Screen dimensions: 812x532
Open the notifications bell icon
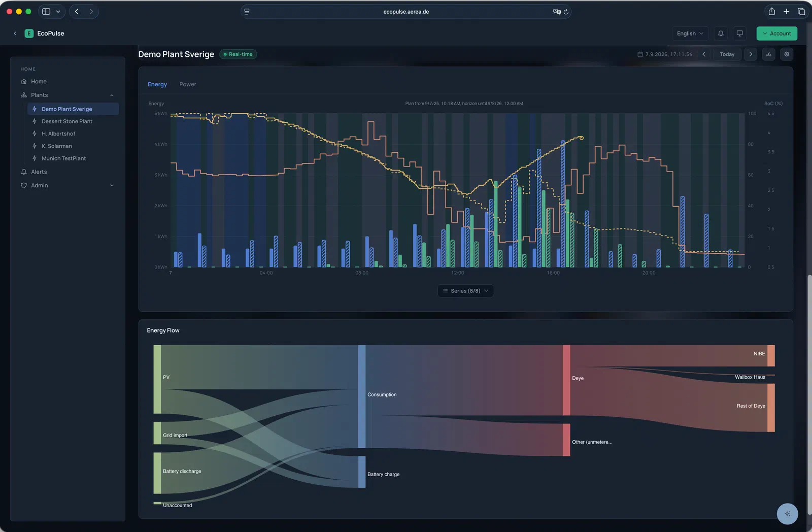(721, 34)
